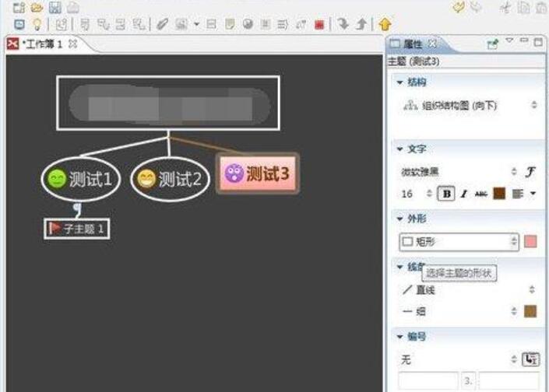Click the gray drill up arrow icon

361,24
